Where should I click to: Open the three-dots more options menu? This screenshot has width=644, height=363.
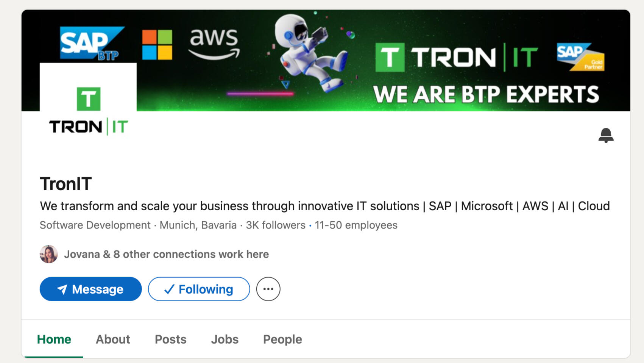pyautogui.click(x=268, y=289)
